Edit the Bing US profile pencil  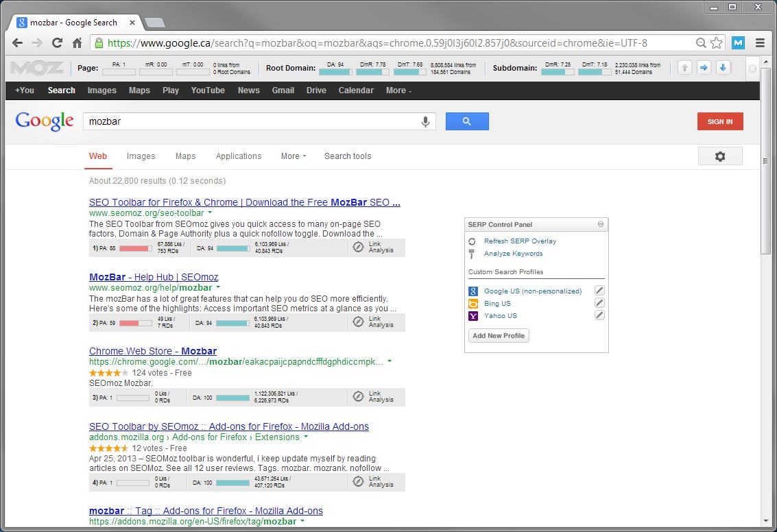(599, 303)
